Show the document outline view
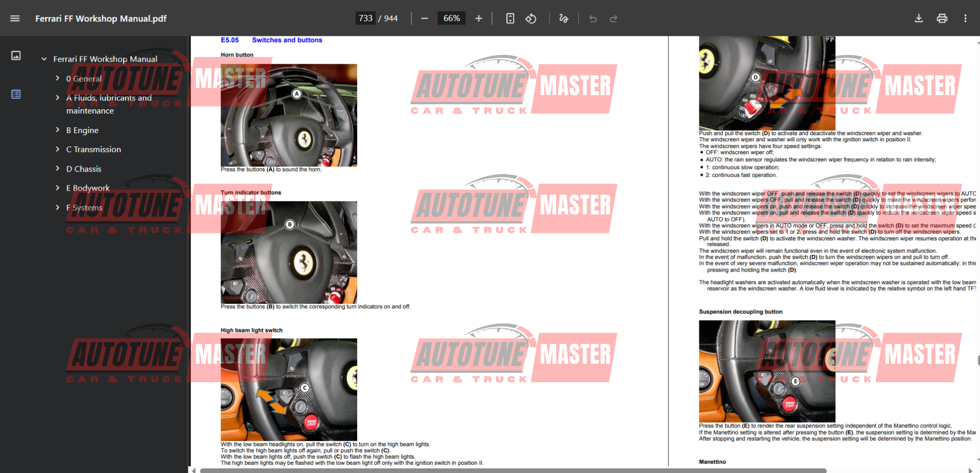The width and height of the screenshot is (980, 473). point(16,94)
